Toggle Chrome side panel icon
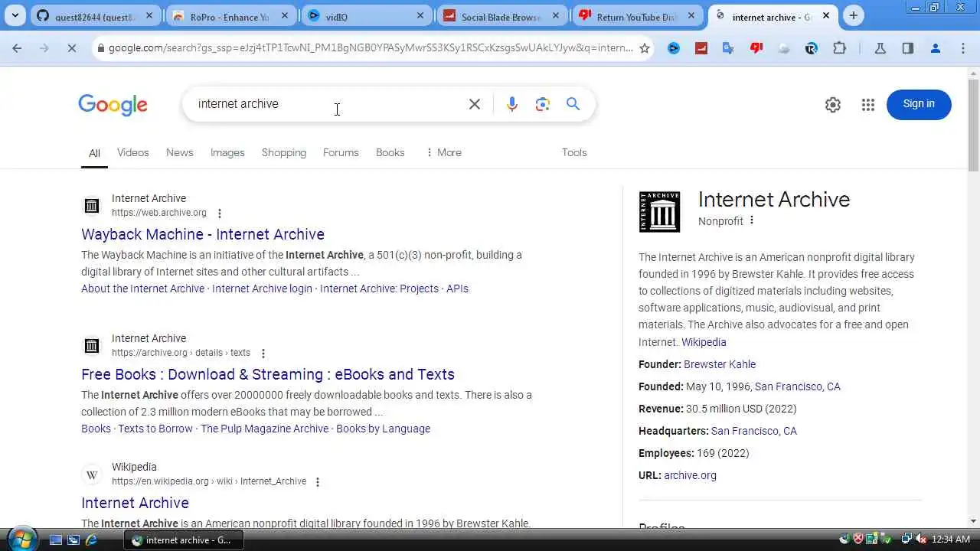Screen dimensions: 980x551 907,48
